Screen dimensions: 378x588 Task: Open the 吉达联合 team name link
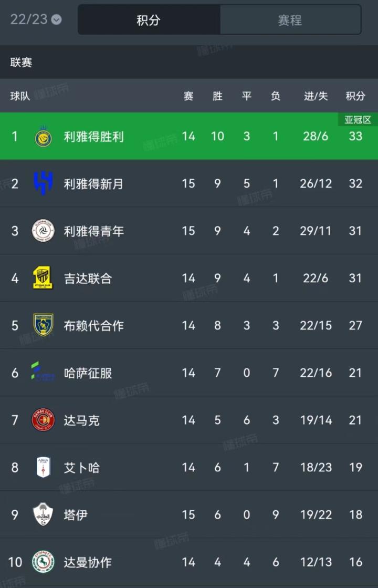click(x=88, y=278)
